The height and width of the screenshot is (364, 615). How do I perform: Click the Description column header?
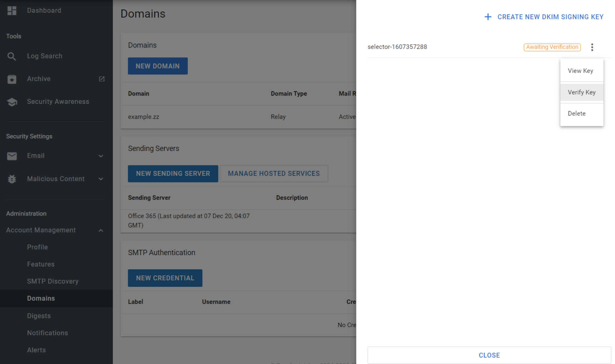coord(292,198)
